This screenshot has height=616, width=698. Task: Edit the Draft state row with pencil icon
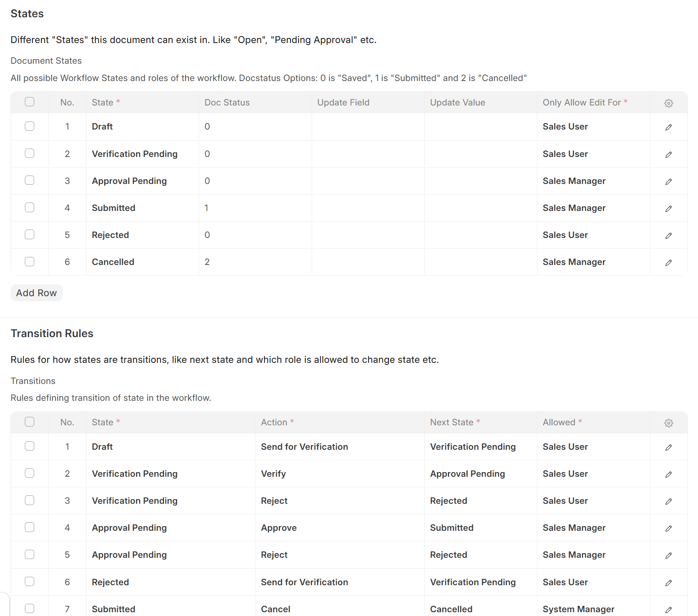pyautogui.click(x=668, y=127)
